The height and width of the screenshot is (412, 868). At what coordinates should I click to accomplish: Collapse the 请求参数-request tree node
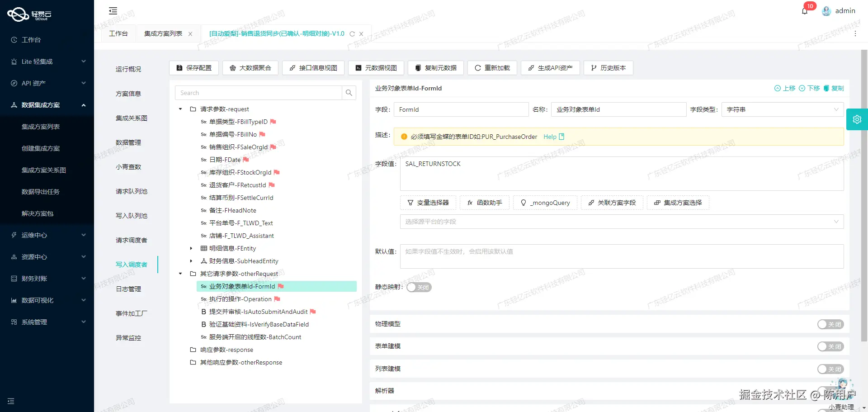(180, 109)
